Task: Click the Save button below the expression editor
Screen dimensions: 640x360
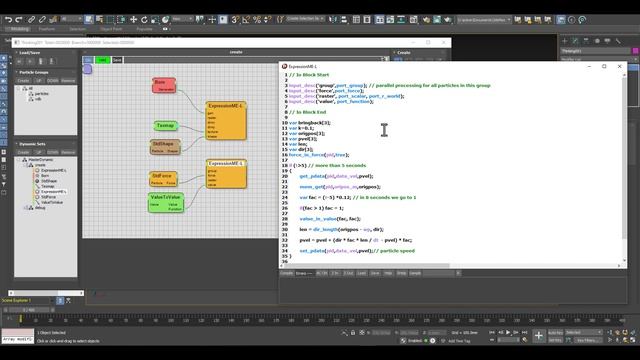Action: [375, 273]
